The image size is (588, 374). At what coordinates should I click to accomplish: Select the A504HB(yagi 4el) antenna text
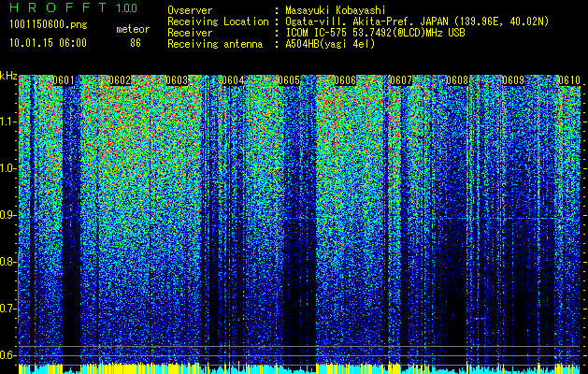pos(330,44)
